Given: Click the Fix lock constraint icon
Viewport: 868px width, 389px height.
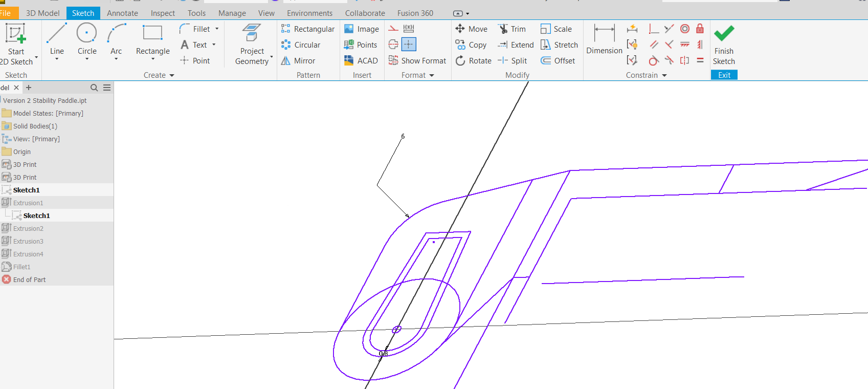Looking at the screenshot, I should [x=700, y=29].
